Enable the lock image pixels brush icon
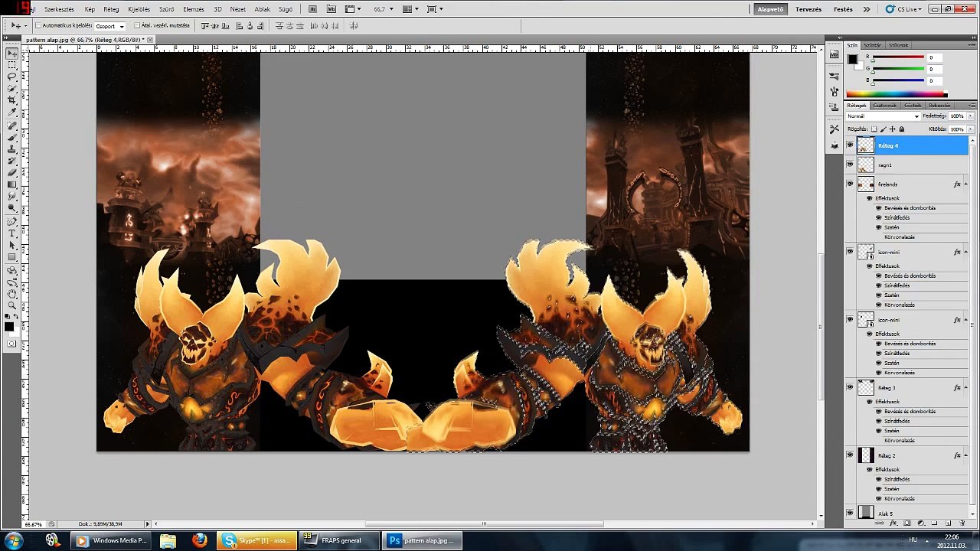This screenshot has width=980, height=551. [x=883, y=129]
